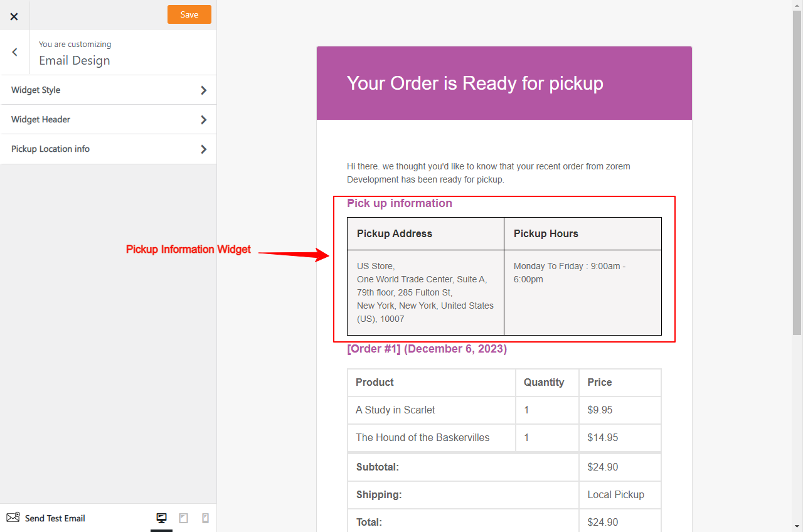Click the Pick up information heading
803x532 pixels.
[400, 203]
